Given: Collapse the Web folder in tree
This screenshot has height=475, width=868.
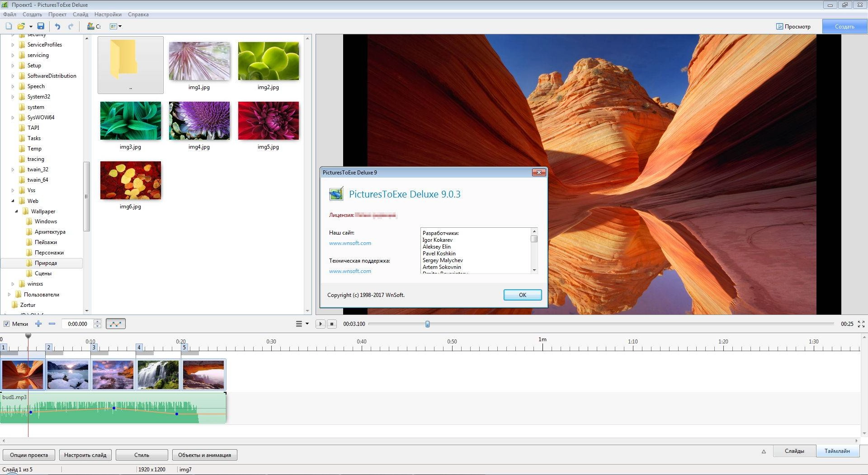Looking at the screenshot, I should click(x=13, y=201).
